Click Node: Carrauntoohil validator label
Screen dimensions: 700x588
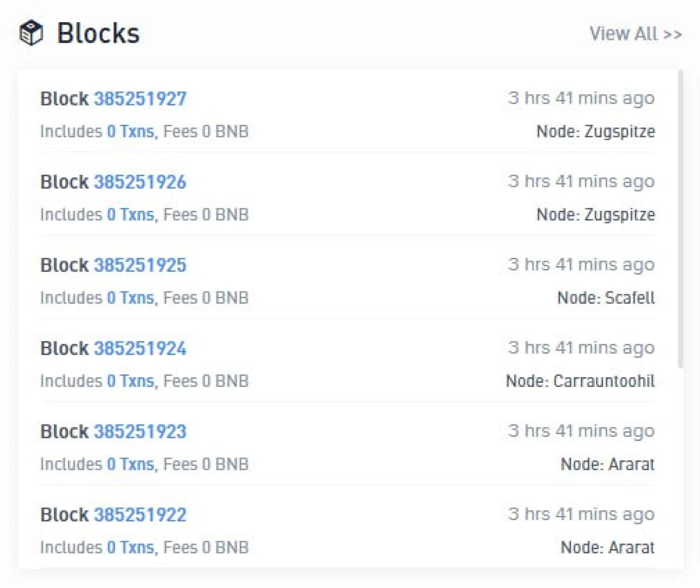[x=580, y=381]
